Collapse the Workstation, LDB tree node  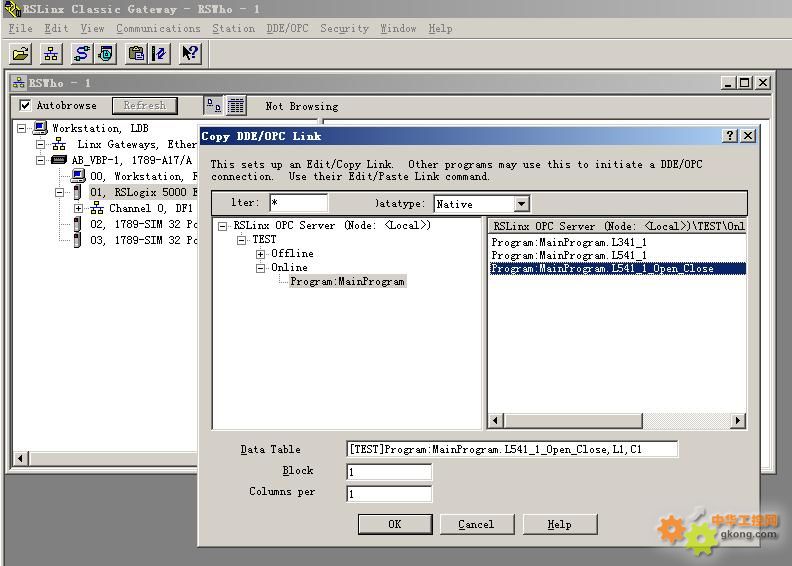tap(21, 128)
